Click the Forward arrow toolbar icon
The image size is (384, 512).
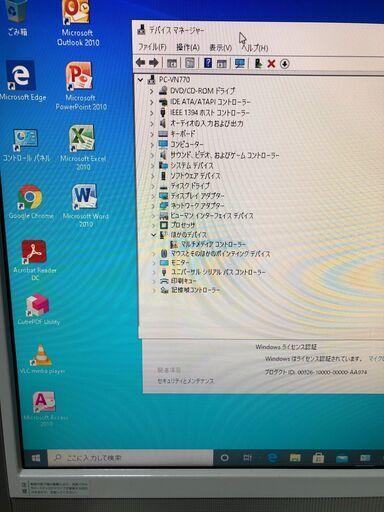[154, 62]
